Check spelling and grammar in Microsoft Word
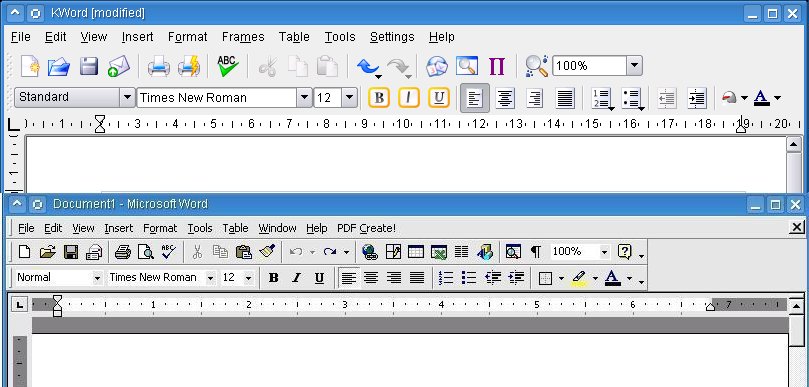Screen dimensions: 809x387 point(169,251)
